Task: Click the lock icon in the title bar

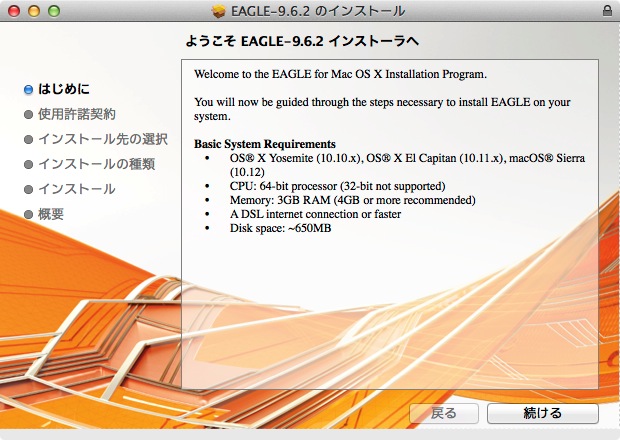Action: pyautogui.click(x=608, y=11)
